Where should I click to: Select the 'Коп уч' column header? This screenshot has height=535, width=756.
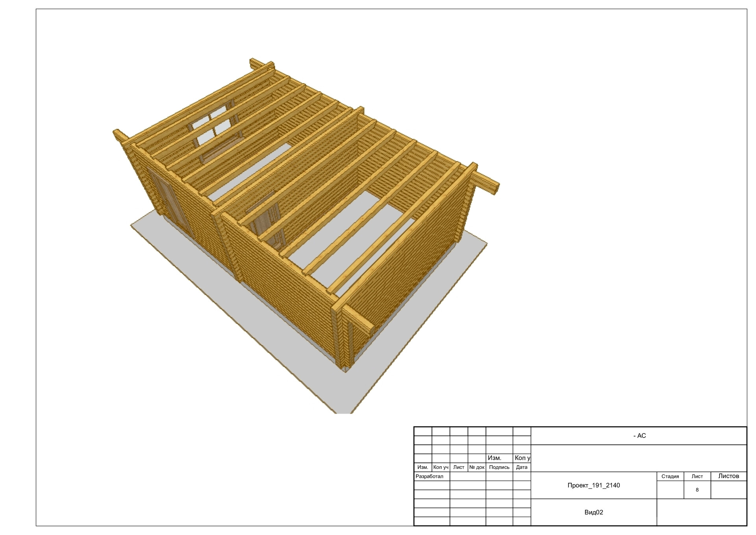[441, 467]
